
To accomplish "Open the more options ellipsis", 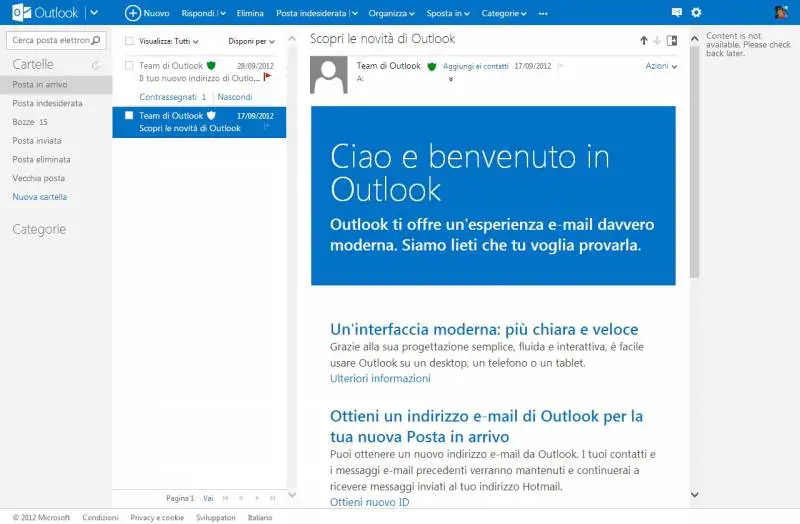I will pos(543,13).
